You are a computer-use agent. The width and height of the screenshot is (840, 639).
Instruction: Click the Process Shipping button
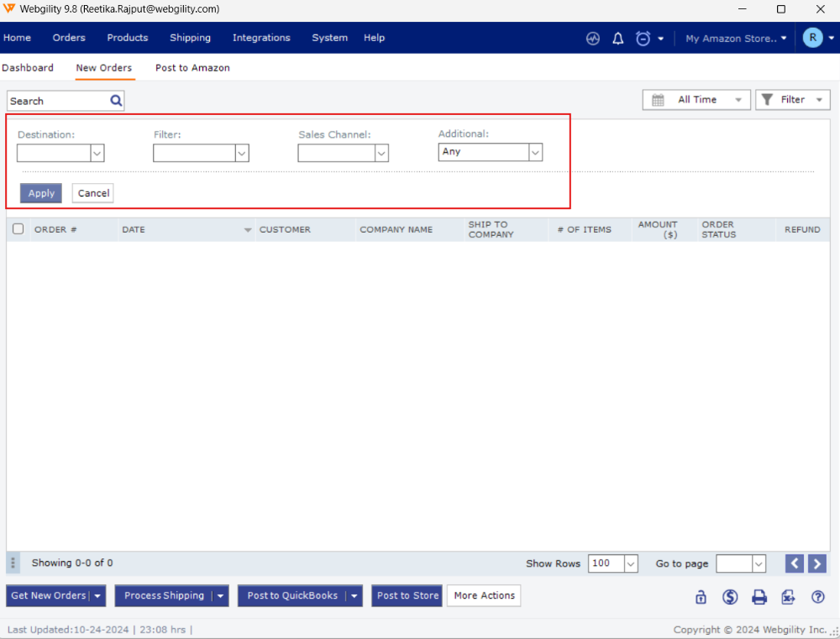pos(164,596)
